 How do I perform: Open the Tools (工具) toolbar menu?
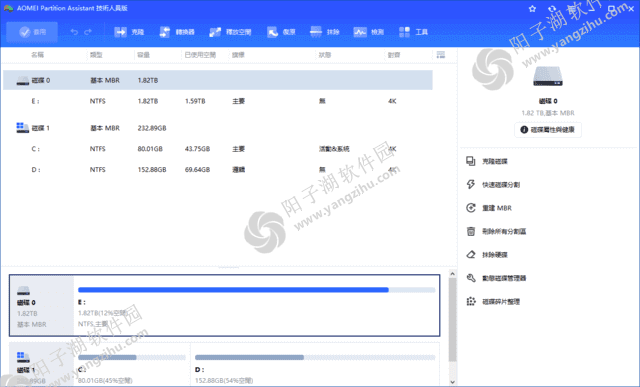coord(413,32)
